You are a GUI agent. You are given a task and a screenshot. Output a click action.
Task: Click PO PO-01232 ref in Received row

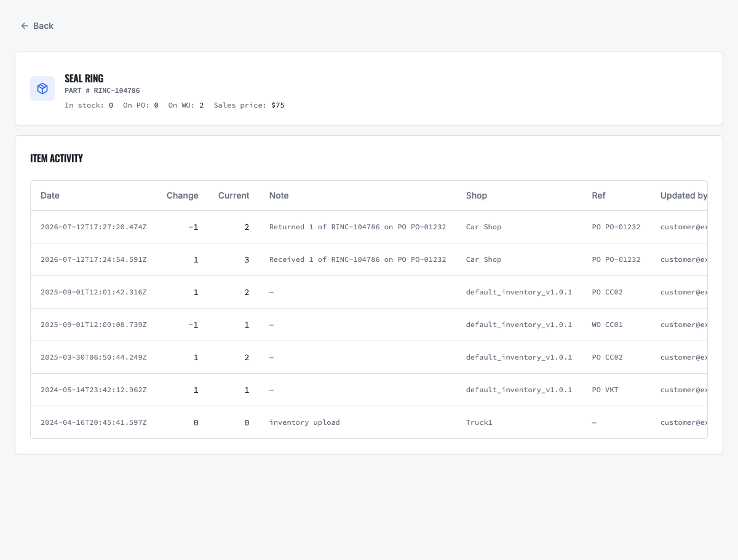tap(616, 259)
